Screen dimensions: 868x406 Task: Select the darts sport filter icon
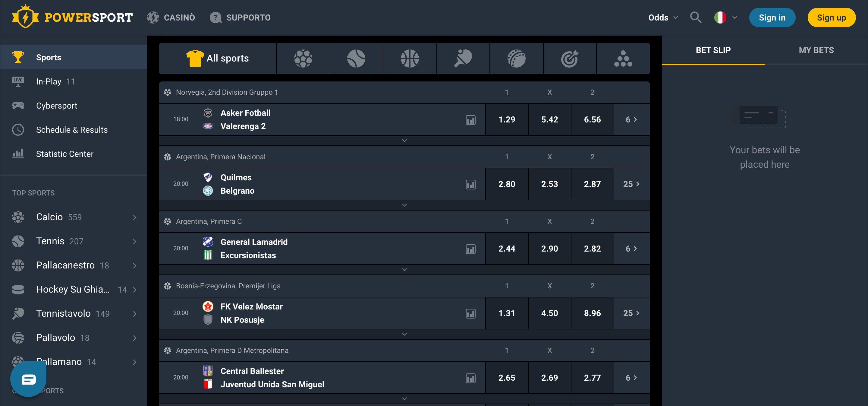(569, 58)
